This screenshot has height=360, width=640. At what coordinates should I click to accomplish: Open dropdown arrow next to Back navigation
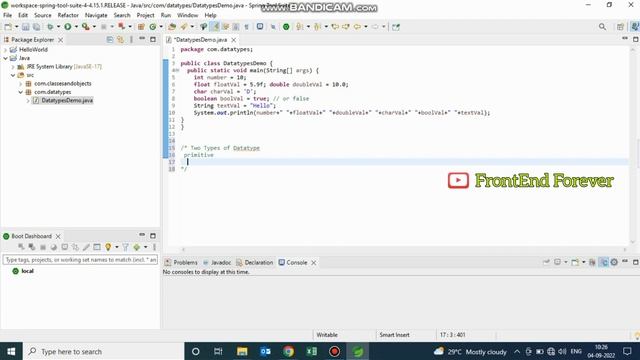[x=365, y=27]
